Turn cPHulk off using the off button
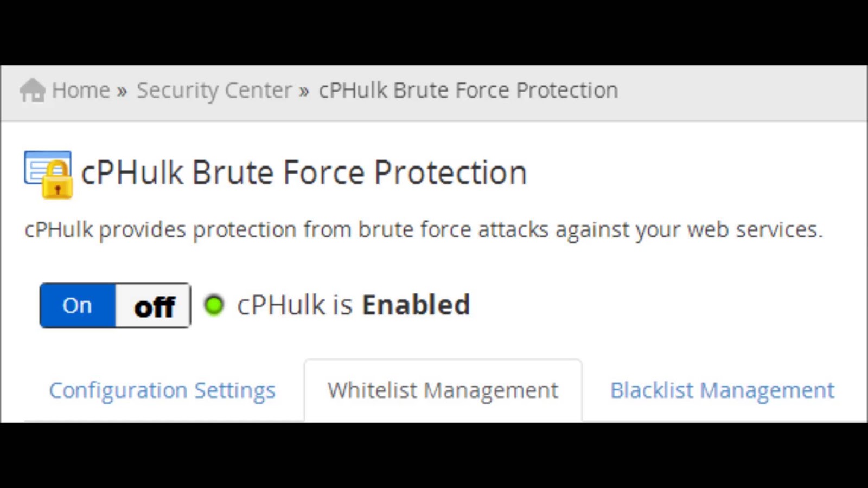868x488 pixels. [154, 305]
